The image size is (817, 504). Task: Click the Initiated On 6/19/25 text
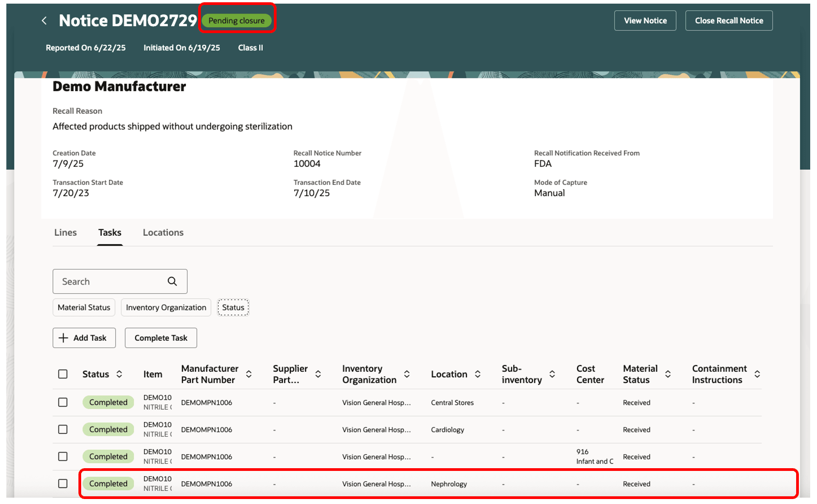(182, 48)
